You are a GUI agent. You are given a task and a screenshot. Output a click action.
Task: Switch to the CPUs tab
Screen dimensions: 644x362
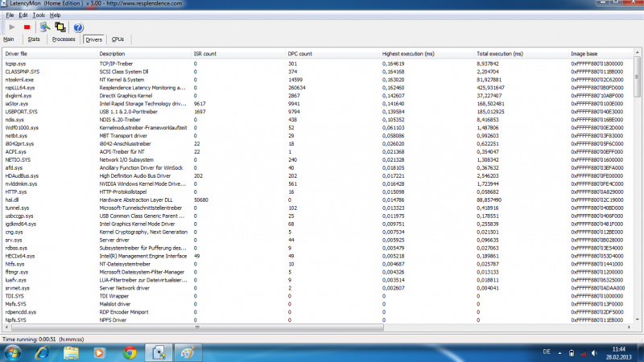tap(118, 39)
